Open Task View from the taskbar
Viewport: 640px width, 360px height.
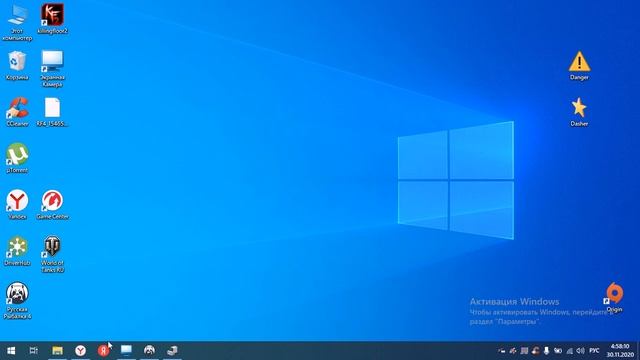pos(34,351)
